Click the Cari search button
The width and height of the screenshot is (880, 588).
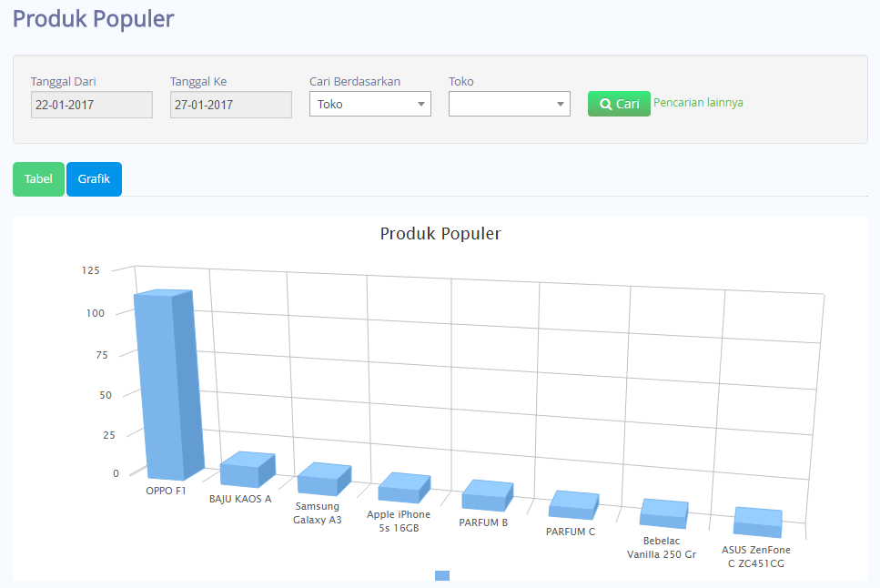pos(619,104)
